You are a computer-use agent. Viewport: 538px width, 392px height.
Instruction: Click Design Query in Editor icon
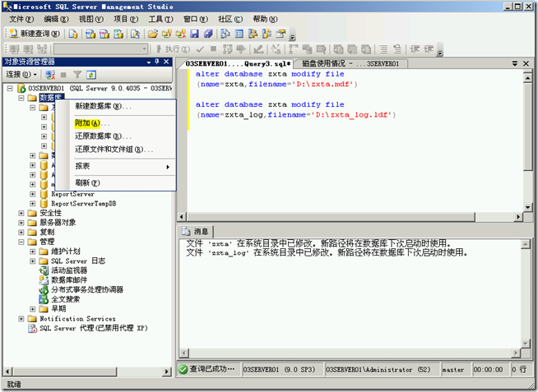coord(258,49)
